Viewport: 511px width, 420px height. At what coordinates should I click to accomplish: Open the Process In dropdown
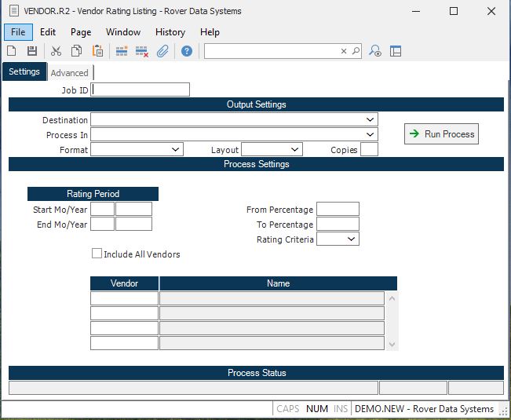[x=370, y=135]
